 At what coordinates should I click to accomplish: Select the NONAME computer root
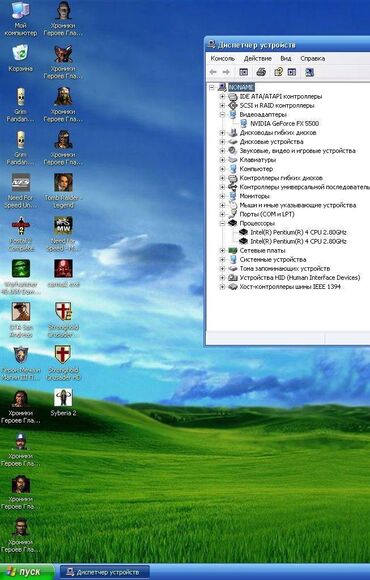pos(241,88)
